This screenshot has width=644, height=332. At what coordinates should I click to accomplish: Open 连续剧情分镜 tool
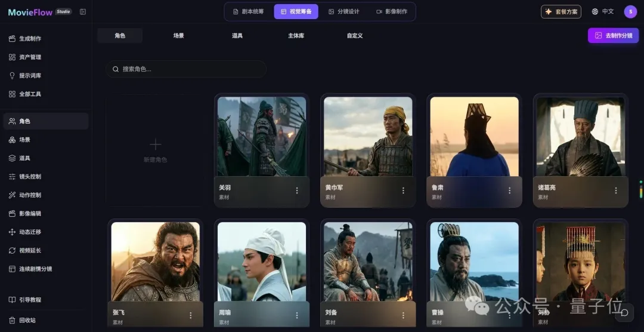30,269
